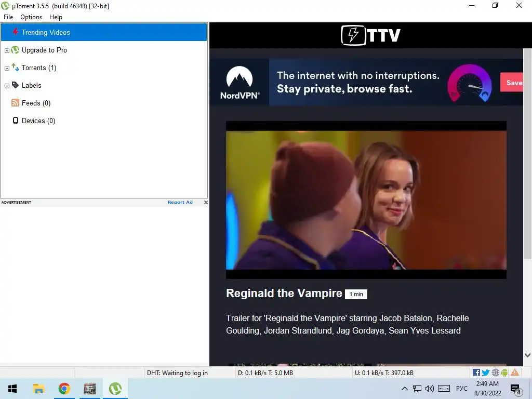Switch input language via РУС indicator
532x399 pixels.
(461, 389)
